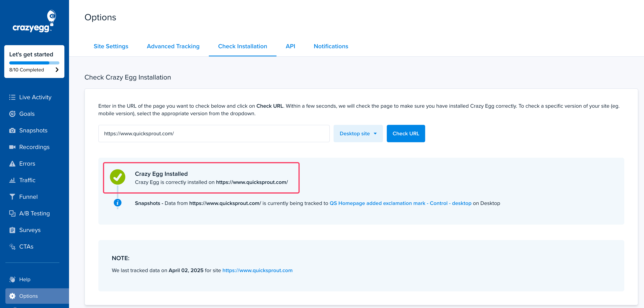Screen dimensions: 644x308
Task: Click the Check URL button
Action: coord(406,134)
